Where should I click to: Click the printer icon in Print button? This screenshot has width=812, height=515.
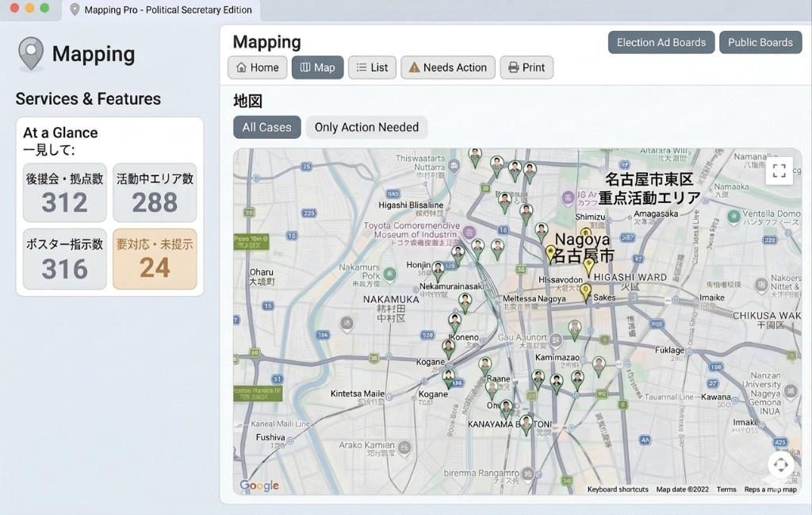[513, 67]
